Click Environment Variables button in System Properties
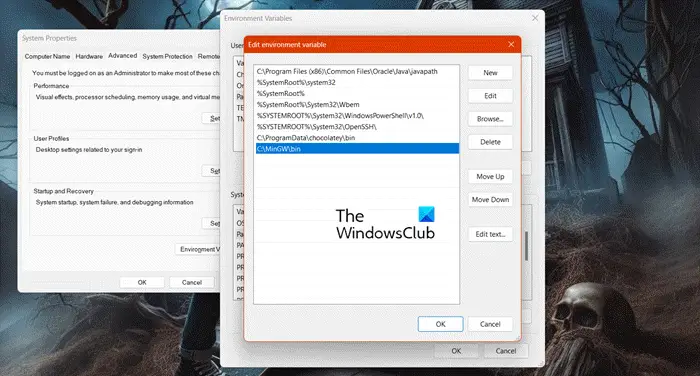Screen dimensions: 700x376 pos(198,249)
